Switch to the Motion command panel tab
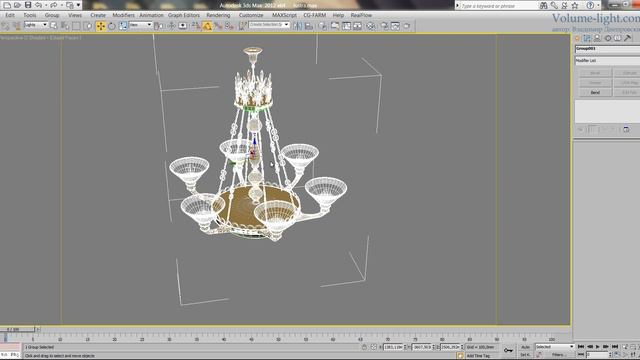 coord(608,38)
